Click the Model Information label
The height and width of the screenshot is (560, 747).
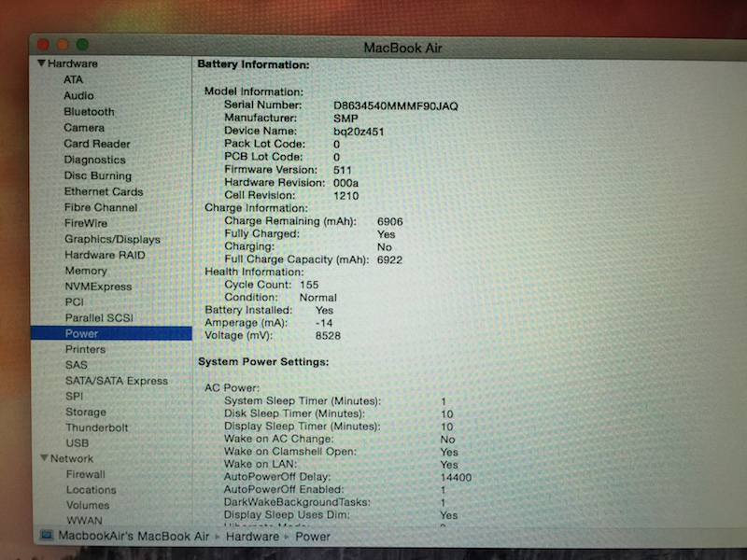point(254,91)
